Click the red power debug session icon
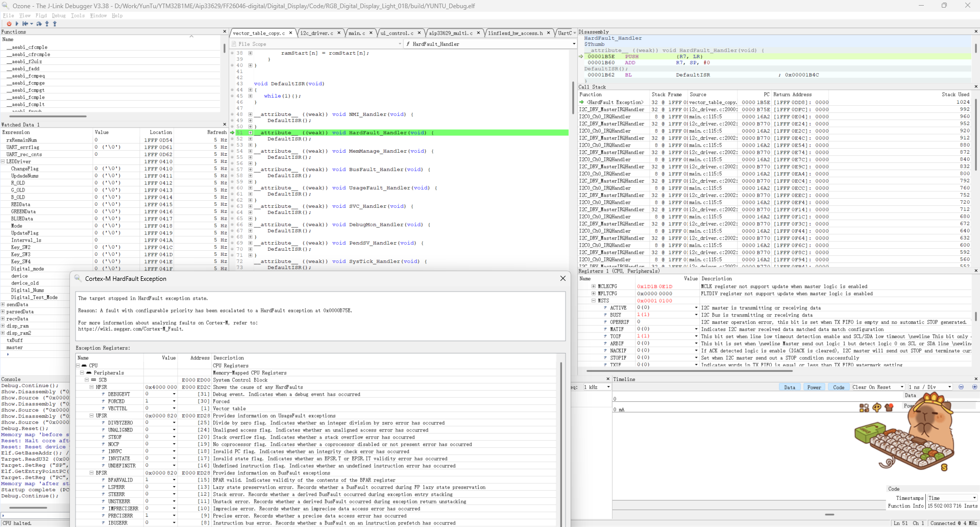 click(9, 23)
